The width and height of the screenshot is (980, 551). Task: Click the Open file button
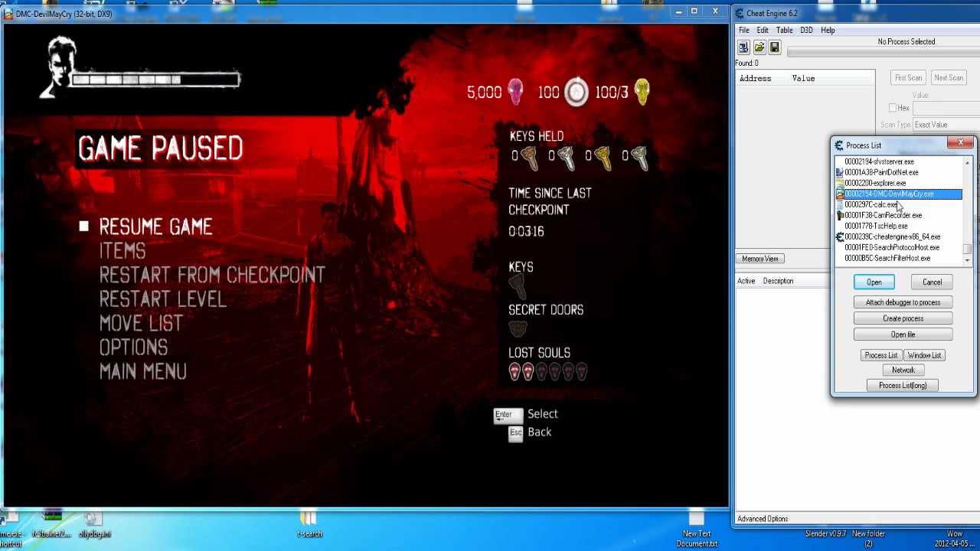click(x=903, y=334)
